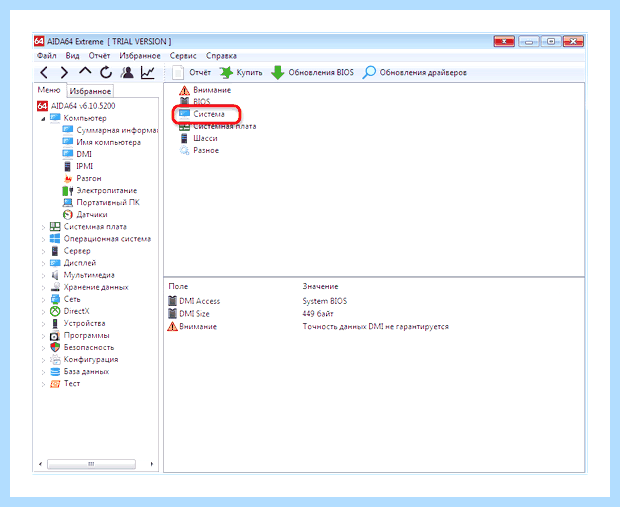Click the horizontal scrollbar thumb in sidebar

[x=91, y=464]
